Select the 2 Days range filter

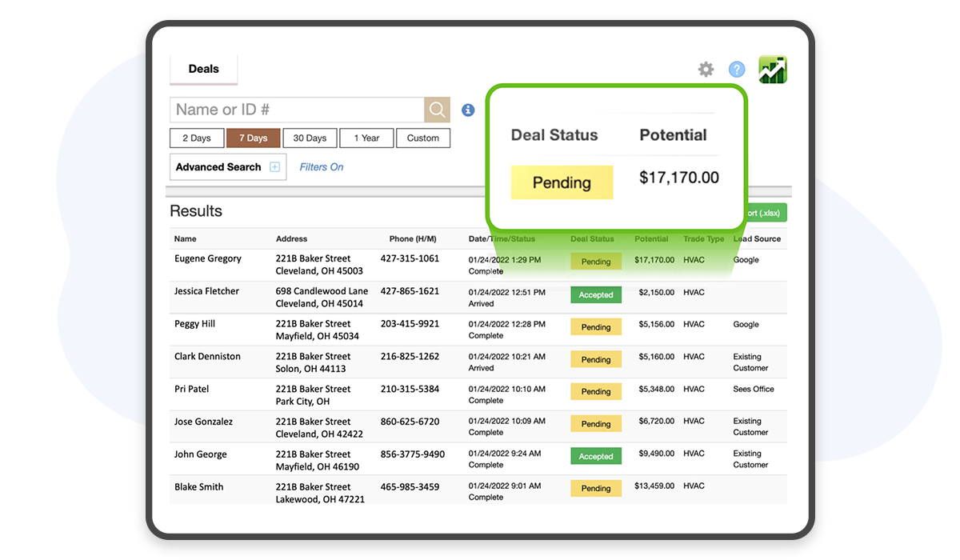197,138
